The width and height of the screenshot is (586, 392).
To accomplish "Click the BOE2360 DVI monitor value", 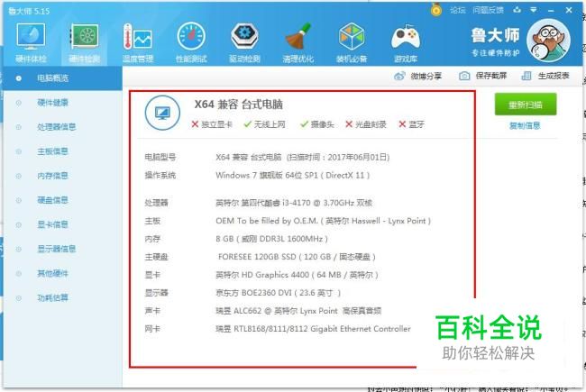I will 278,293.
